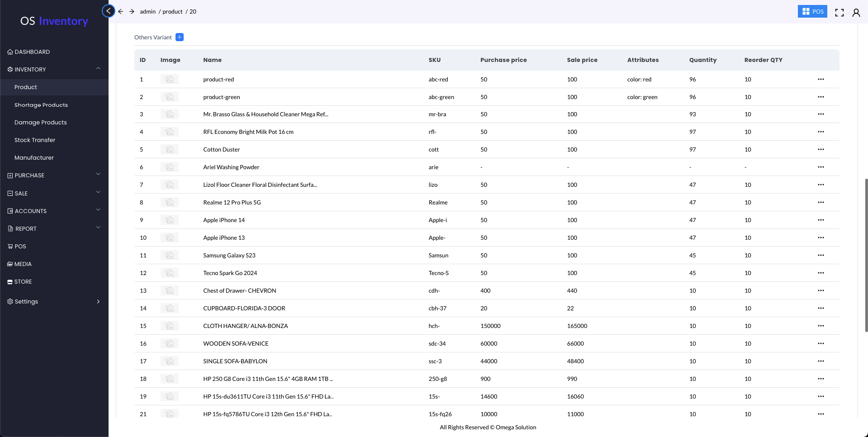The width and height of the screenshot is (868, 437).
Task: Click the blue POS button
Action: point(812,11)
